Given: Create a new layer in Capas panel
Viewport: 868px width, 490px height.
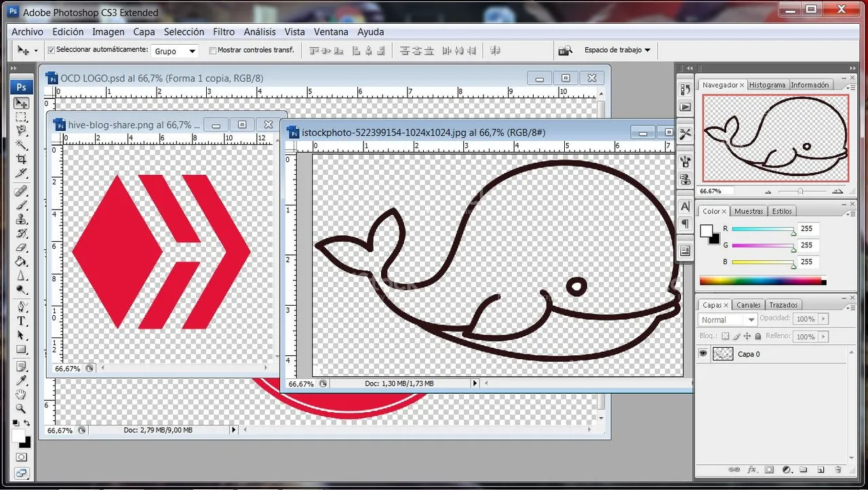Looking at the screenshot, I should pyautogui.click(x=821, y=469).
